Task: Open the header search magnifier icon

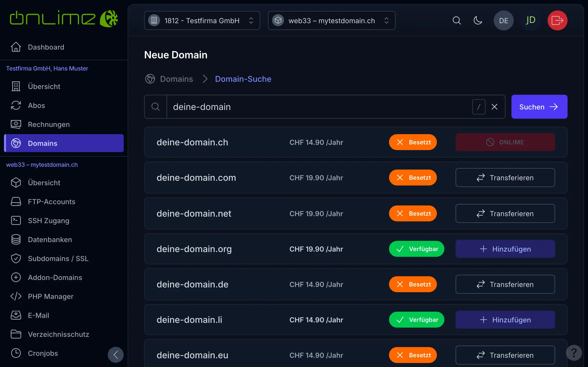Action: [x=456, y=20]
